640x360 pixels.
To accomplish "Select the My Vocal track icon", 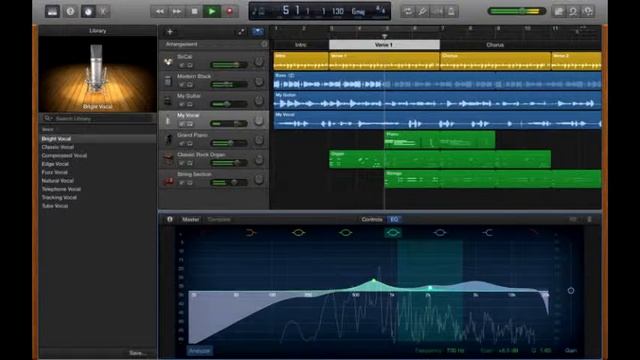I will pos(168,120).
